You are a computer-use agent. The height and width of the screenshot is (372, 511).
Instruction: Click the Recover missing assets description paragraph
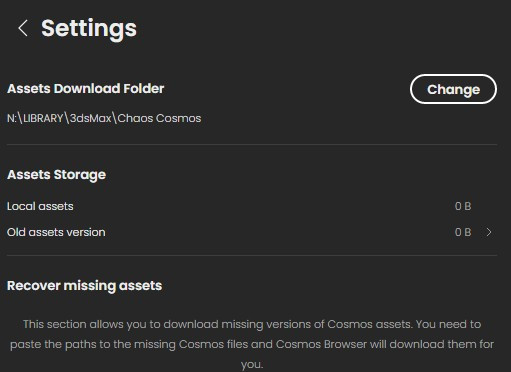point(252,344)
